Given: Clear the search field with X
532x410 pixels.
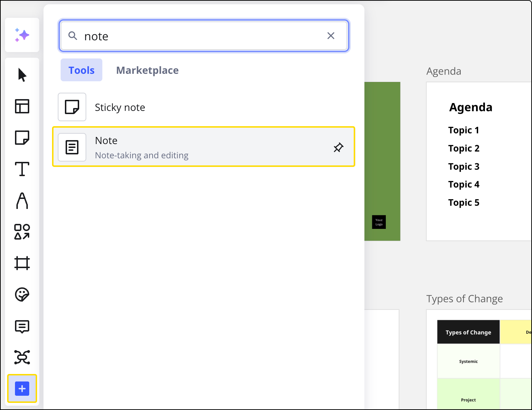Looking at the screenshot, I should (x=331, y=36).
